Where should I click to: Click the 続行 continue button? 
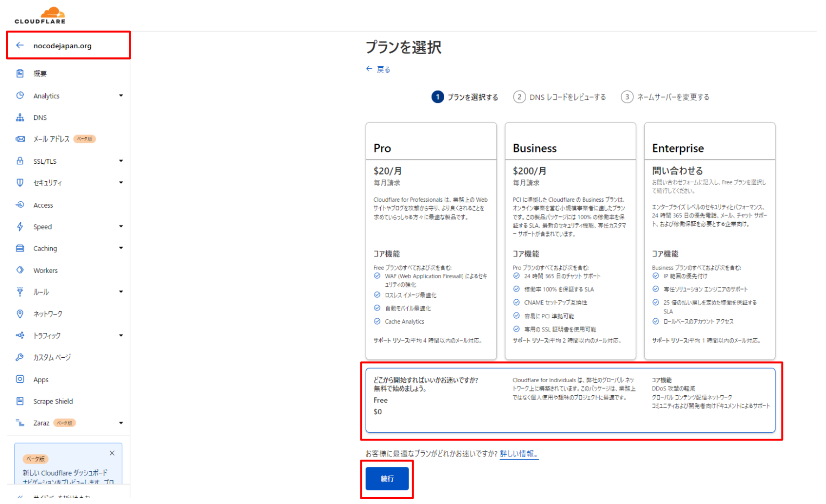pyautogui.click(x=387, y=479)
